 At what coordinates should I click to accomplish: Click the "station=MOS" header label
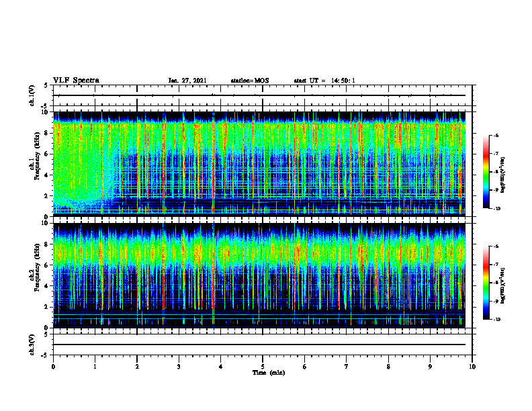[250, 81]
